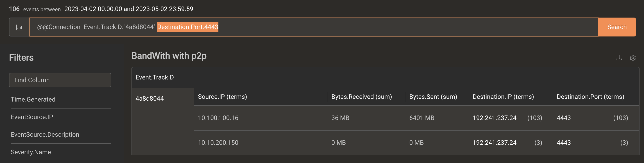Click the orange Search button
Viewport: 644px width, 163px height.
(x=617, y=27)
